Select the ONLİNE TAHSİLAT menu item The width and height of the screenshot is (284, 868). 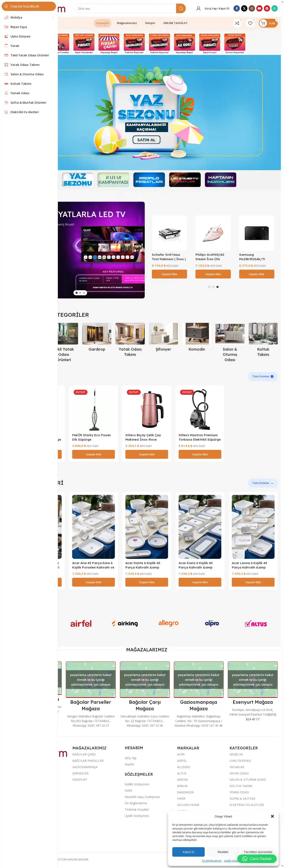(175, 23)
